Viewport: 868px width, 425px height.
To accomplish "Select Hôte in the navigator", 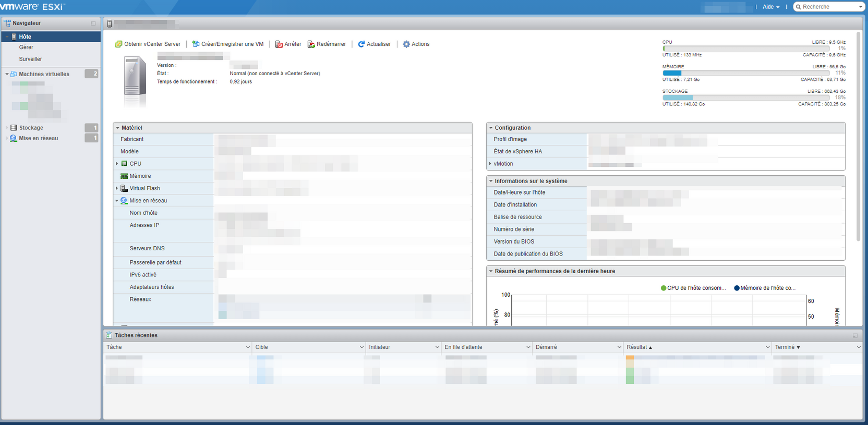I will pos(51,37).
